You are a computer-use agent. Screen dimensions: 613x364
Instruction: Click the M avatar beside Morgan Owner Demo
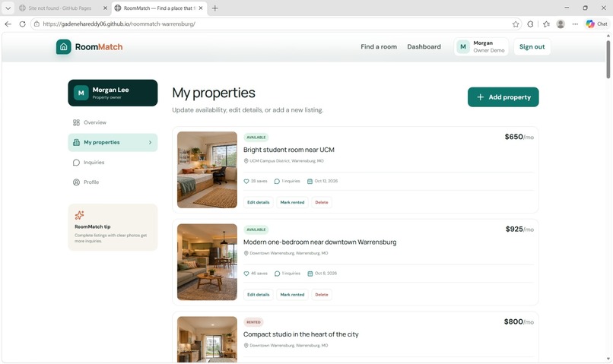(463, 47)
